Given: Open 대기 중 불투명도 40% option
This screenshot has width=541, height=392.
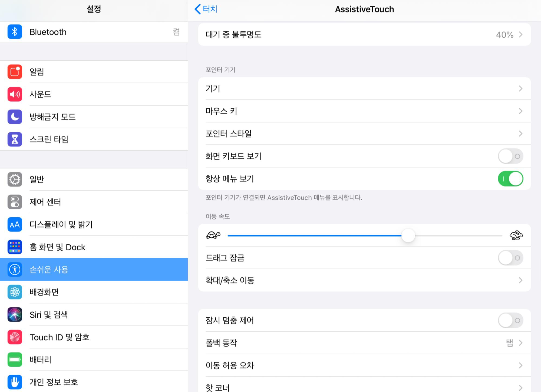Looking at the screenshot, I should (x=364, y=35).
